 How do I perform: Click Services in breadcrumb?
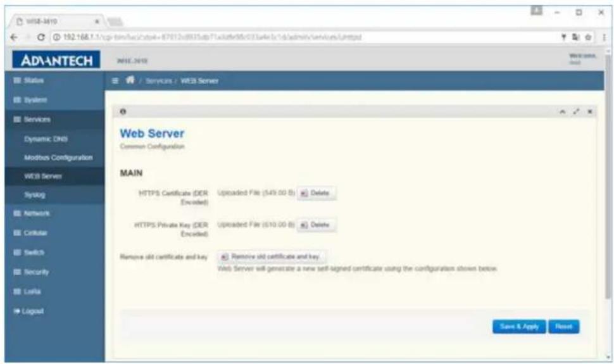[x=159, y=81]
